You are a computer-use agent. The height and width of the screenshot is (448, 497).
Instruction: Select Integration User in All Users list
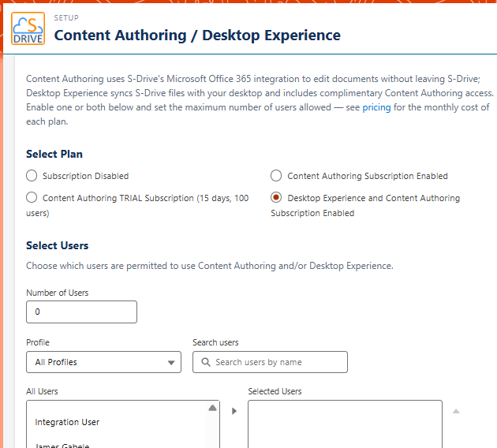point(67,422)
